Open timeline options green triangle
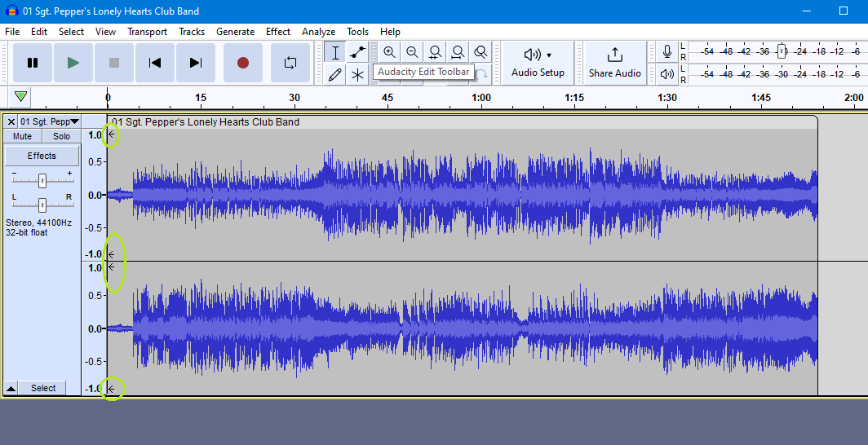868x445 pixels. (x=21, y=97)
